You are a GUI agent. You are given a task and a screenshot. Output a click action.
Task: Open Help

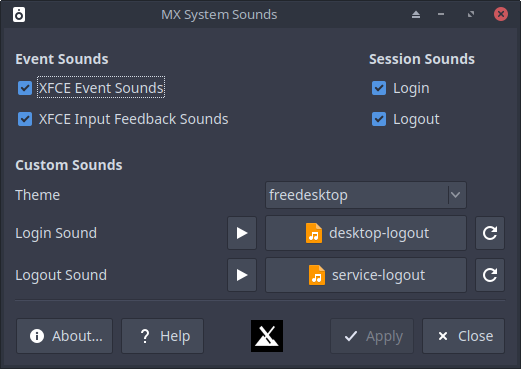(162, 336)
